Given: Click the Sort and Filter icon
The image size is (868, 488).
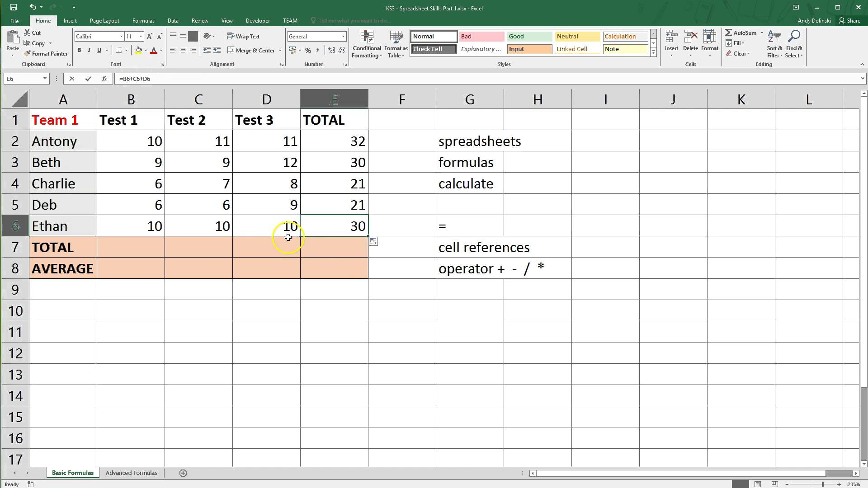Looking at the screenshot, I should click(774, 45).
